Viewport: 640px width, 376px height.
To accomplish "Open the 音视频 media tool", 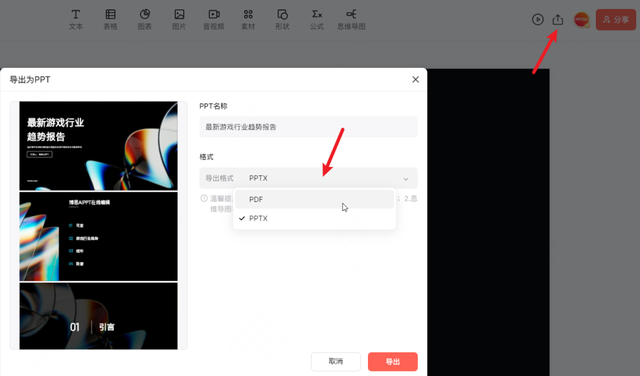I will [214, 19].
